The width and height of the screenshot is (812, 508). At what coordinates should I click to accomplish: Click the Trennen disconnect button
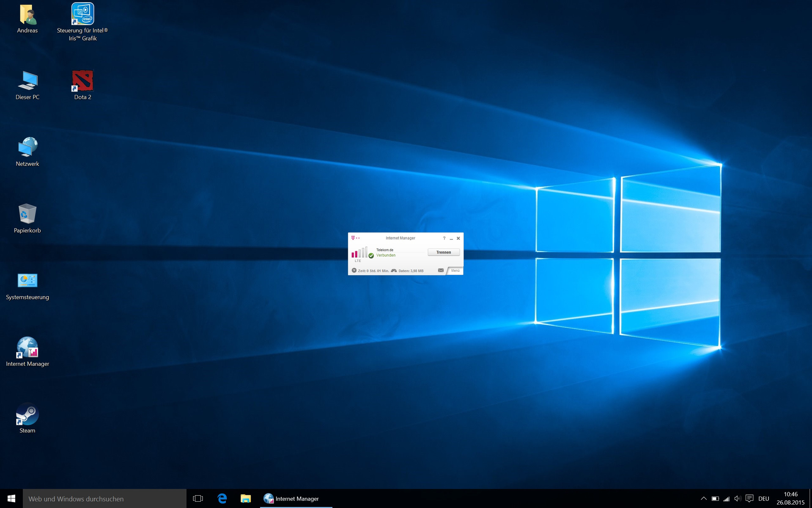coord(443,252)
